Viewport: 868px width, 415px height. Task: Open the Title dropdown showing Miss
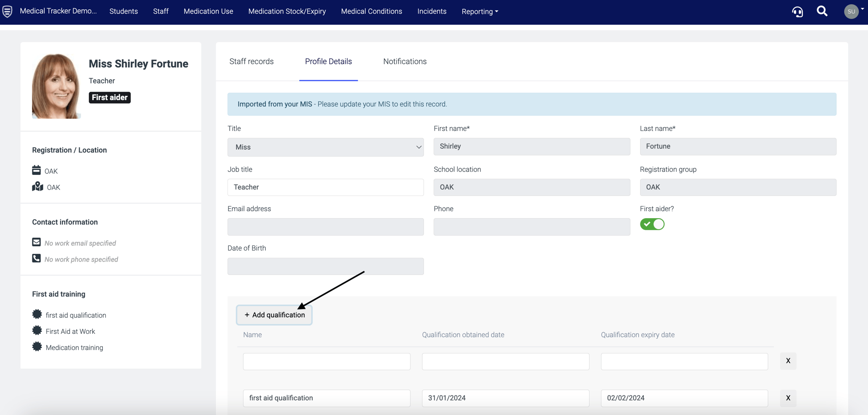tap(325, 147)
